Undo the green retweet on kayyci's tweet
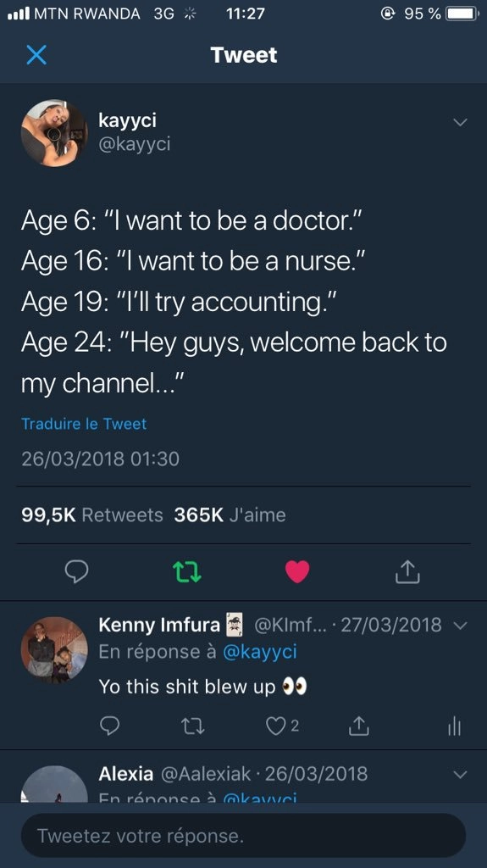The height and width of the screenshot is (868, 487). click(187, 572)
